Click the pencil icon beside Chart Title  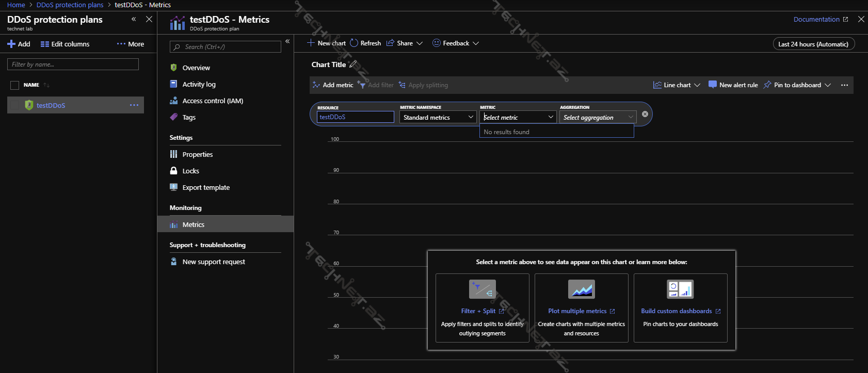pos(353,64)
